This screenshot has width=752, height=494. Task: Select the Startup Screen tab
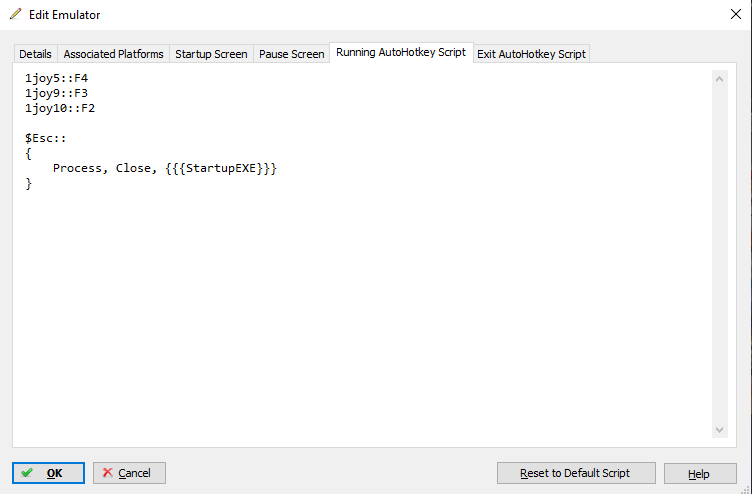[x=211, y=54]
